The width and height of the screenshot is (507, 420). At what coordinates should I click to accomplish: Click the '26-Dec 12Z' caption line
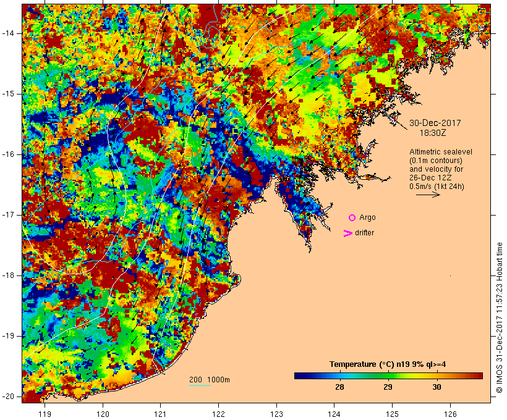(430, 178)
